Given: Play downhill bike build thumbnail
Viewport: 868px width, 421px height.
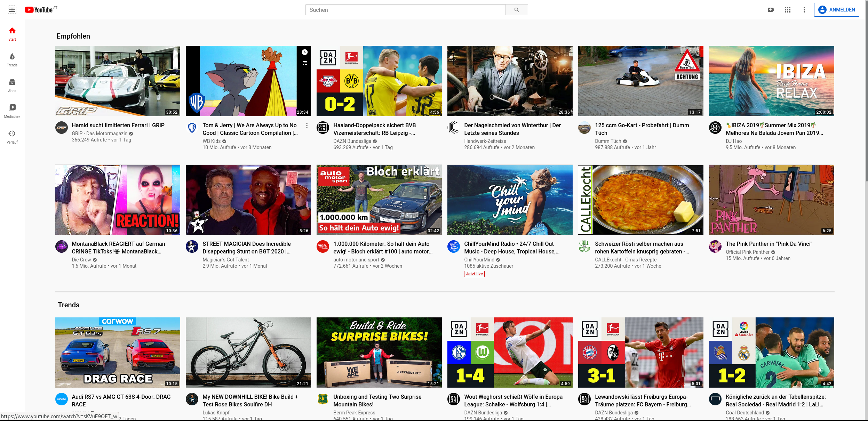Looking at the screenshot, I should click(248, 353).
